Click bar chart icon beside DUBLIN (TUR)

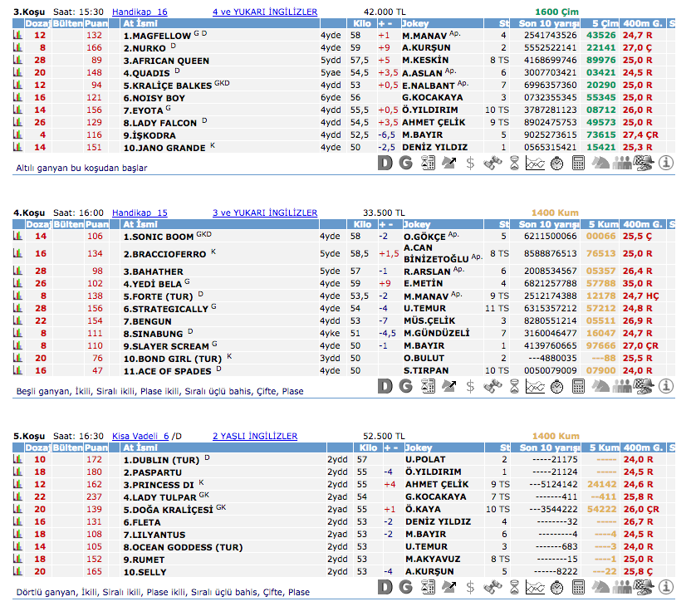17,459
